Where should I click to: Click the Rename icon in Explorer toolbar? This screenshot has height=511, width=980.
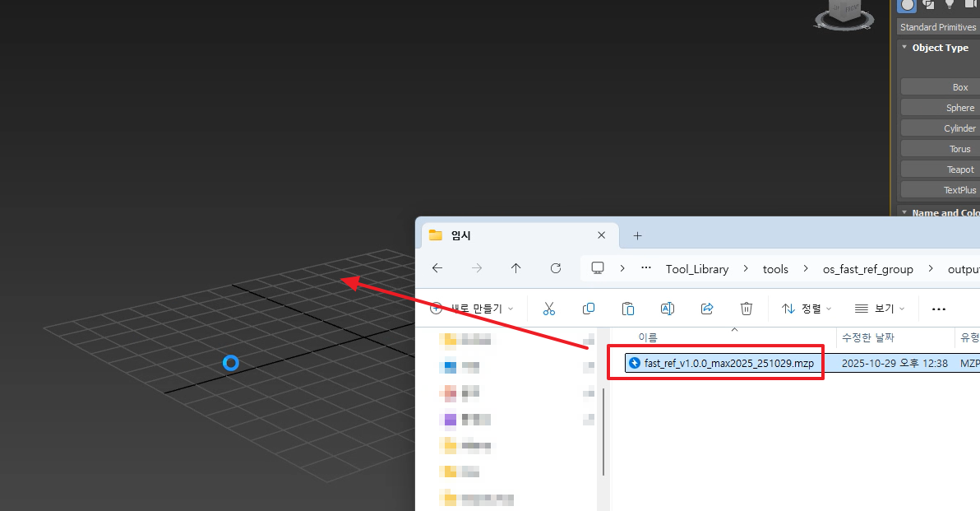point(668,309)
